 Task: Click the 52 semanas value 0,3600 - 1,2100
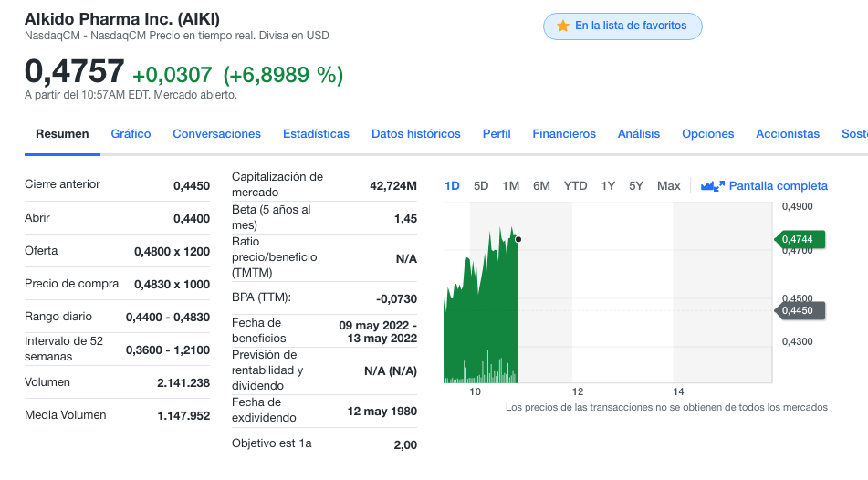[x=168, y=350]
